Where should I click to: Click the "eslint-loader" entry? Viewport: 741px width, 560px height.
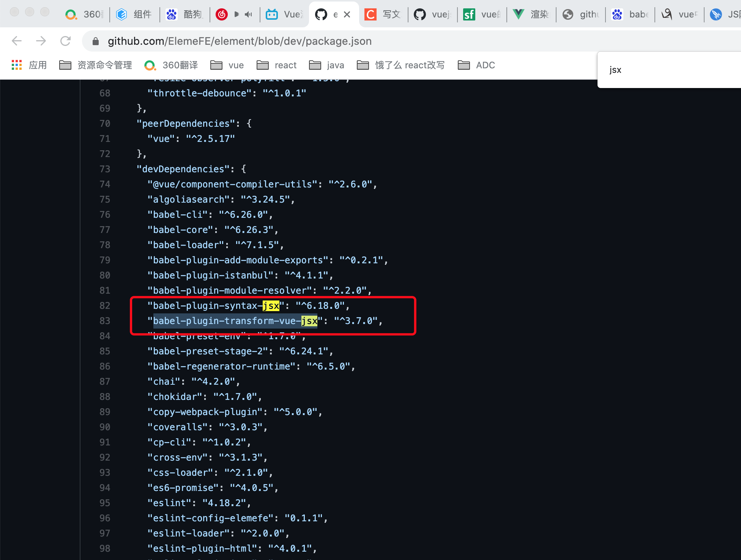pos(219,533)
